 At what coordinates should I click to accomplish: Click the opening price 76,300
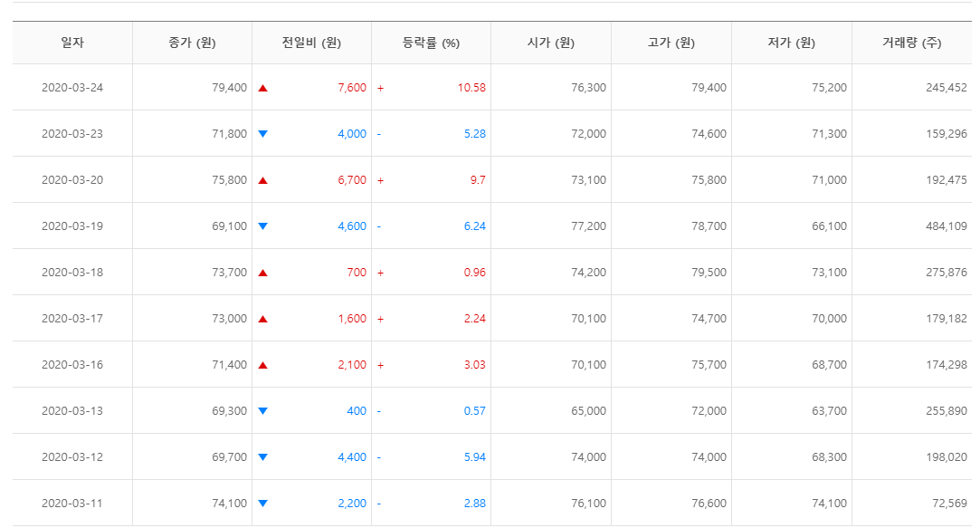coord(589,88)
